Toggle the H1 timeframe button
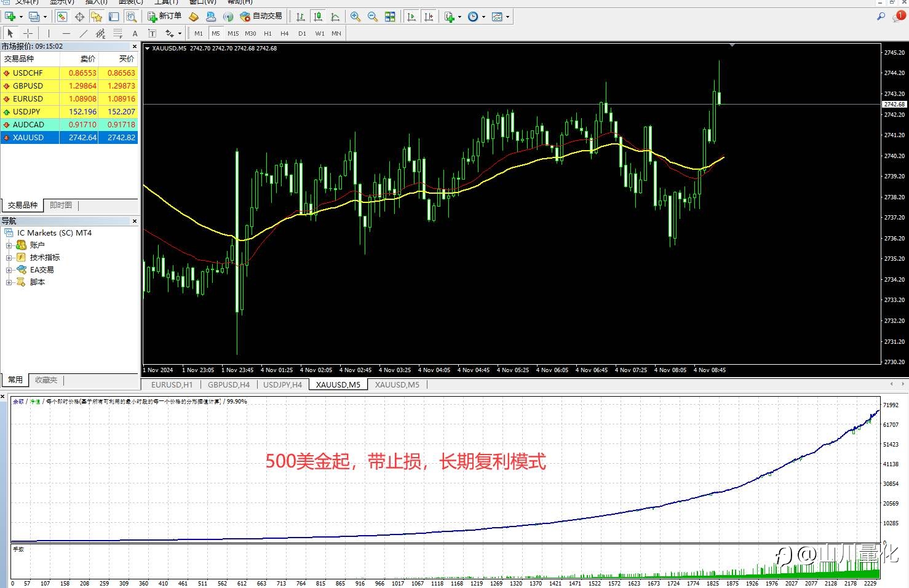This screenshot has height=588, width=909. (x=268, y=33)
